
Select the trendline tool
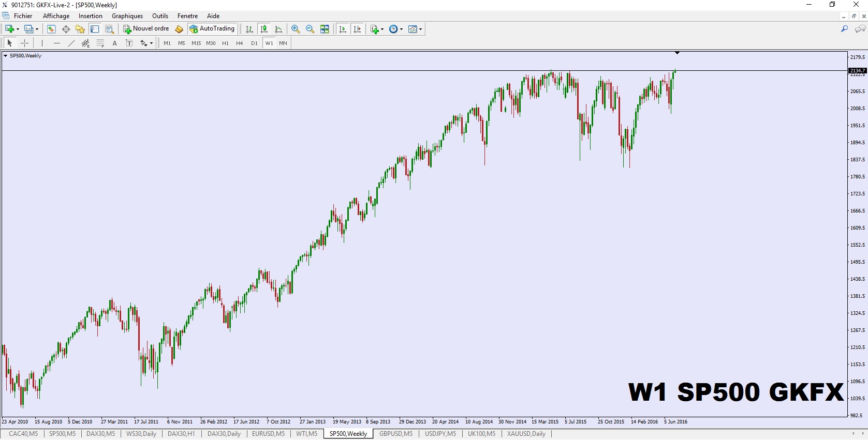[x=71, y=43]
